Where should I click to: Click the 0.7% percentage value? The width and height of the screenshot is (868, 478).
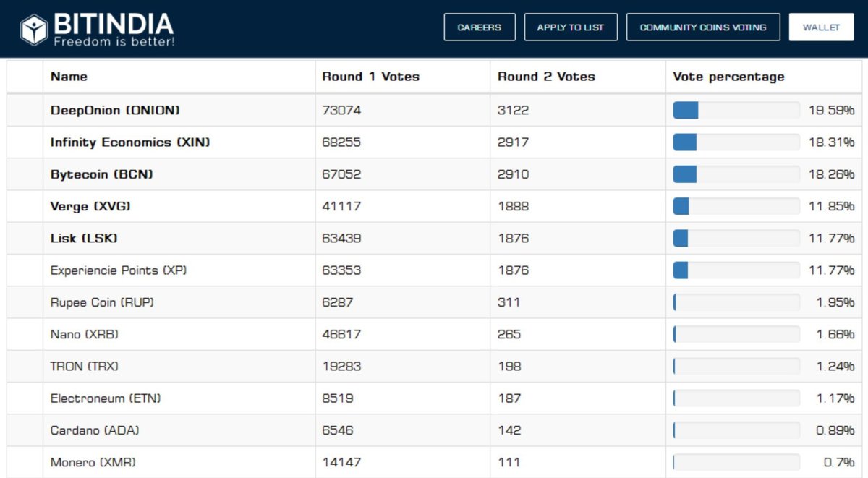coord(839,462)
